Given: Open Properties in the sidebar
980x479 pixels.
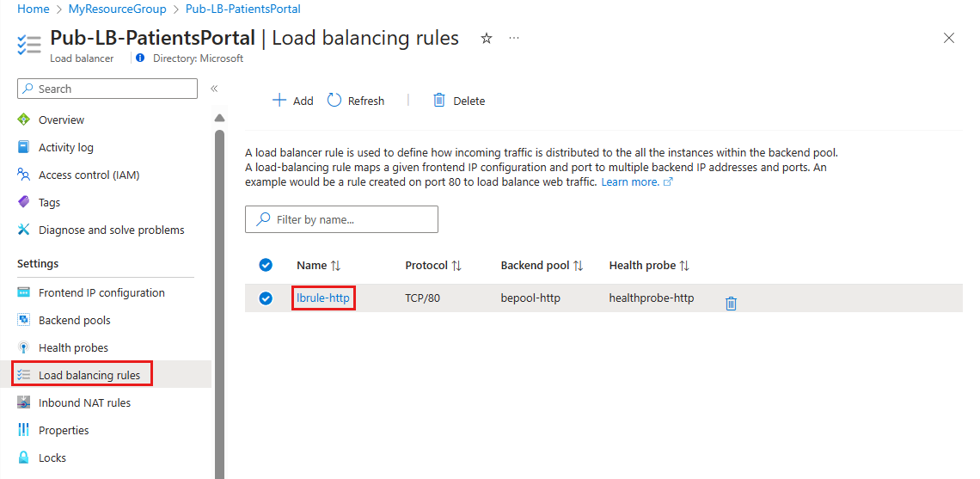Looking at the screenshot, I should (64, 430).
